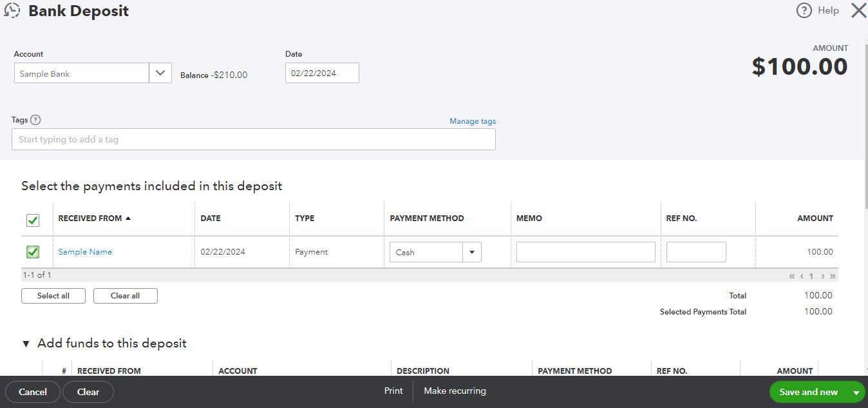Image resolution: width=868 pixels, height=408 pixels.
Task: Choose Make recurring option
Action: 455,391
